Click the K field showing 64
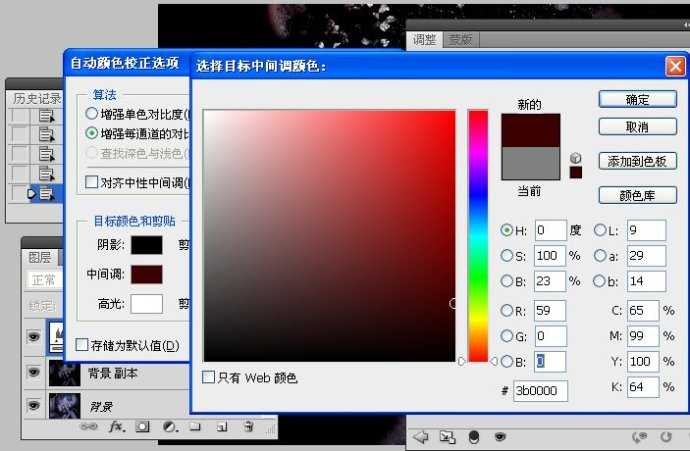The image size is (690, 451). click(x=643, y=387)
